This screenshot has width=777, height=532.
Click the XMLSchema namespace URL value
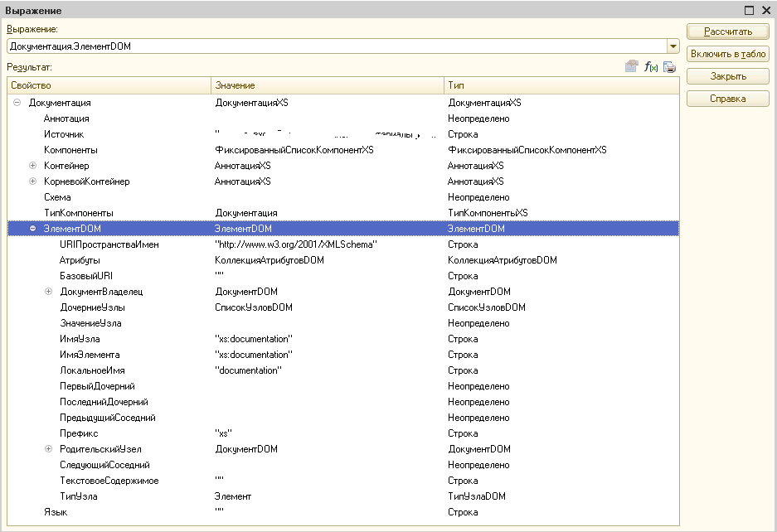[296, 244]
